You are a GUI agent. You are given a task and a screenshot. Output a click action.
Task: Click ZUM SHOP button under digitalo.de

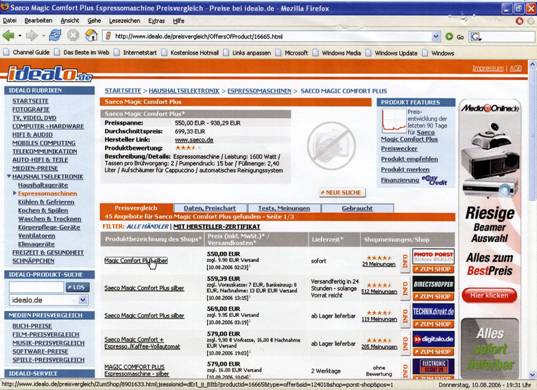point(434,352)
